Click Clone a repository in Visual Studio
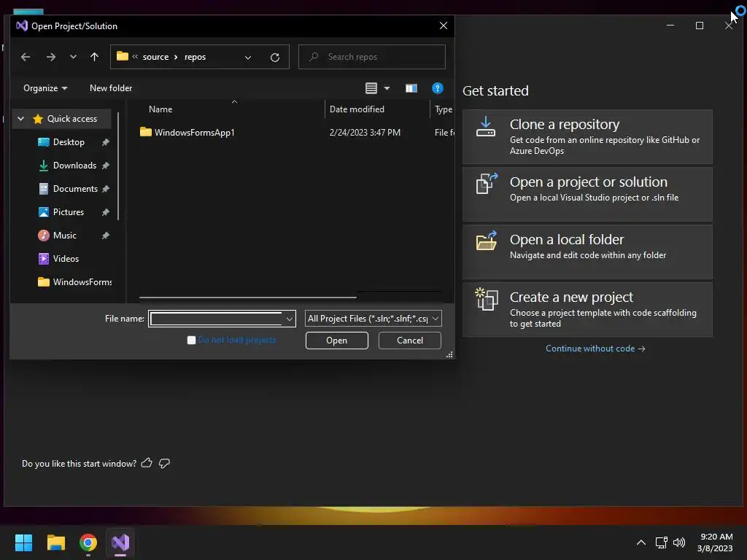Screen dimensions: 747x560 click(587, 137)
